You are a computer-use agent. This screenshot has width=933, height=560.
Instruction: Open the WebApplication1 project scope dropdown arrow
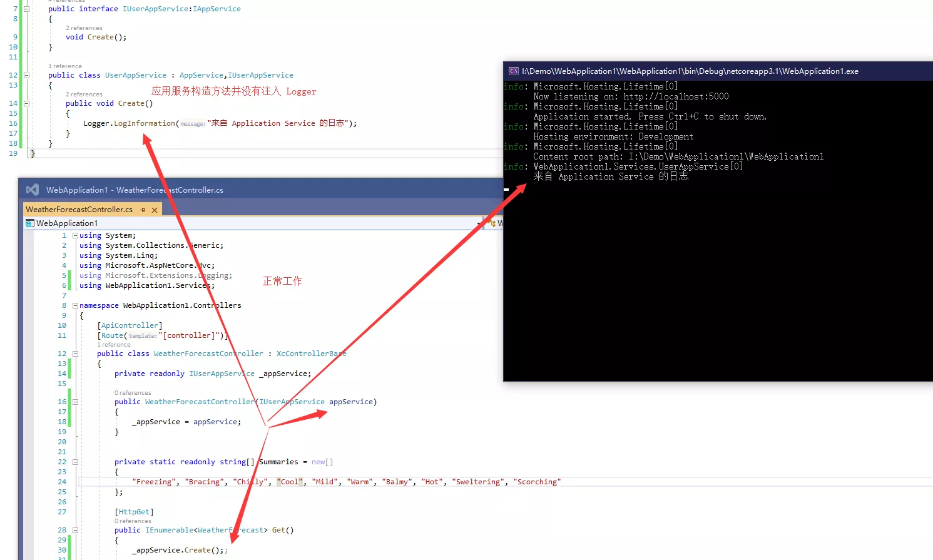click(x=479, y=223)
